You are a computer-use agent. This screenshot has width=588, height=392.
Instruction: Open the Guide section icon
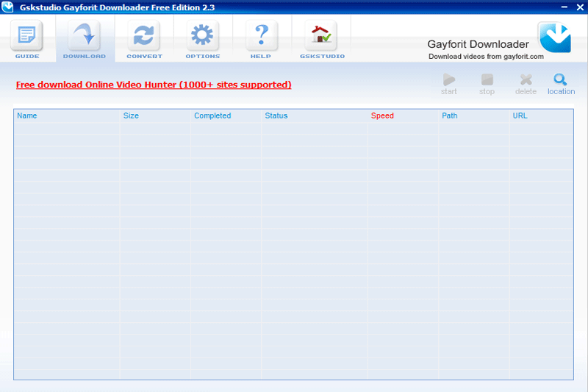click(x=27, y=36)
